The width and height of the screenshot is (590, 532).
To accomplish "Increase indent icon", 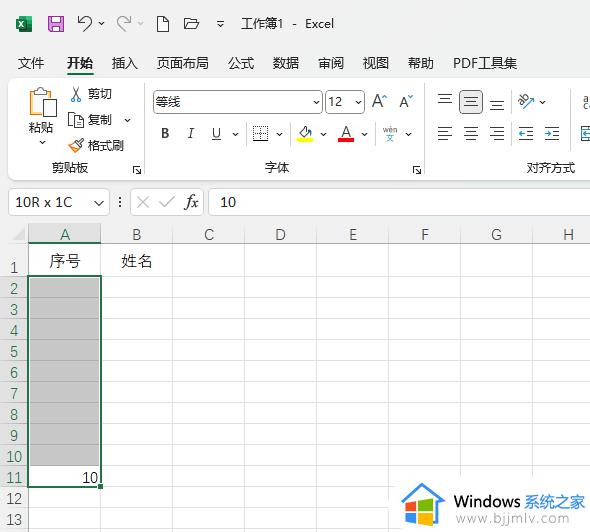I will (x=552, y=134).
